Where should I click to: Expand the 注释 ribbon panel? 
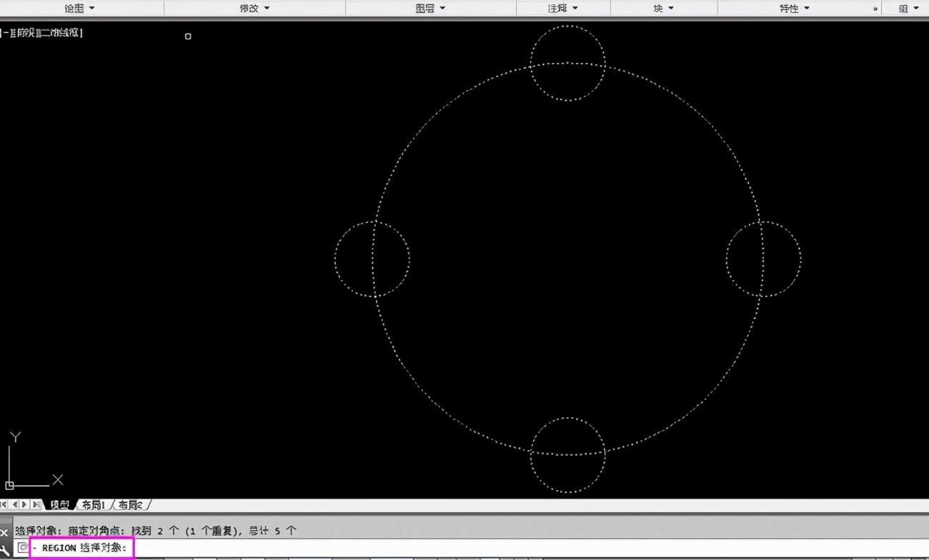(563, 8)
